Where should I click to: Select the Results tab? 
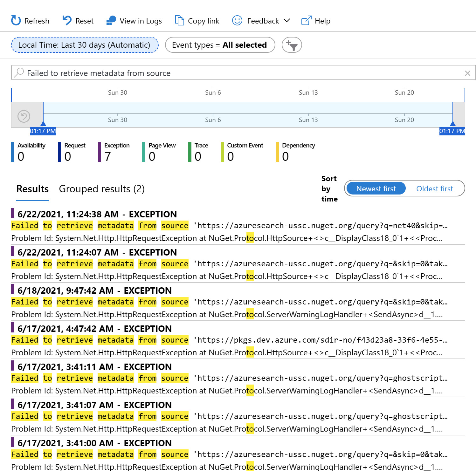(x=32, y=189)
